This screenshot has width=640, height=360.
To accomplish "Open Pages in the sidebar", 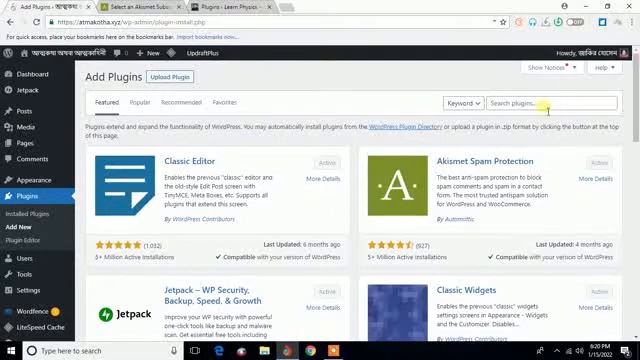I will tap(25, 143).
